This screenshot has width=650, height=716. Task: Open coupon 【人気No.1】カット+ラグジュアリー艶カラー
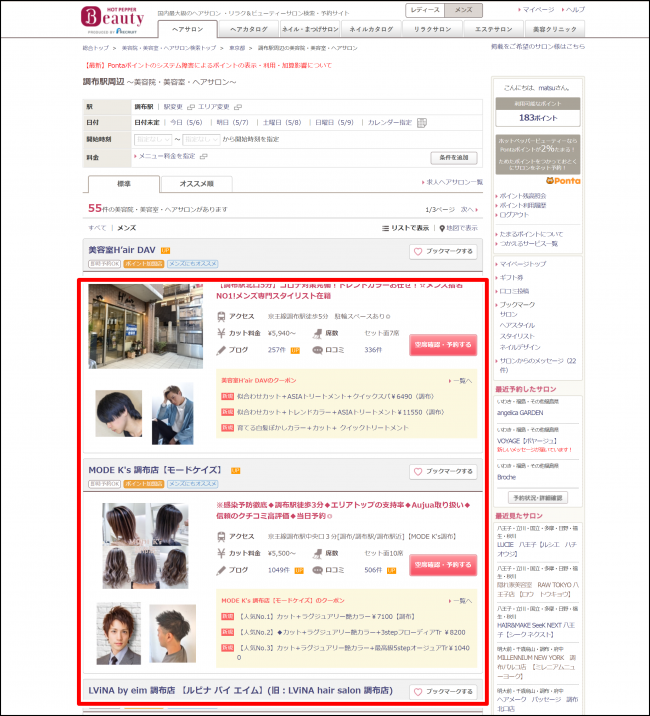coord(326,617)
